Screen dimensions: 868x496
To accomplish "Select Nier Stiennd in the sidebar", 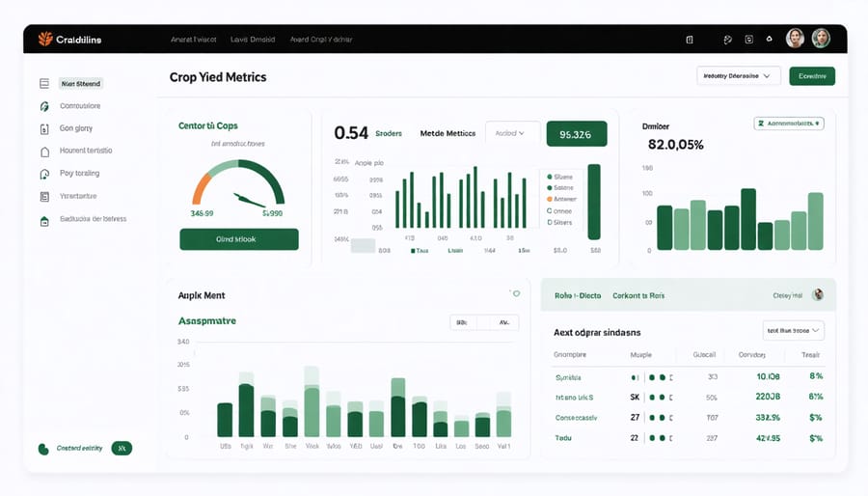I will click(81, 84).
